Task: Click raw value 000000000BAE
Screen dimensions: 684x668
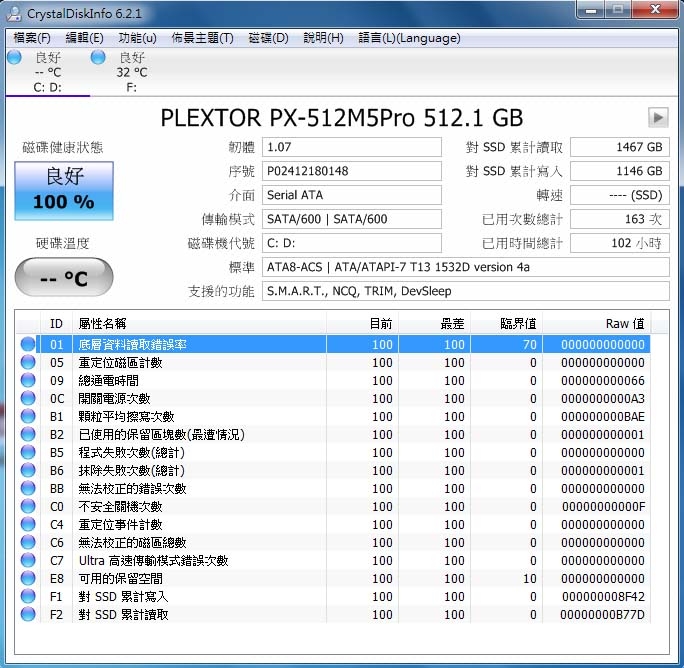Action: [603, 417]
